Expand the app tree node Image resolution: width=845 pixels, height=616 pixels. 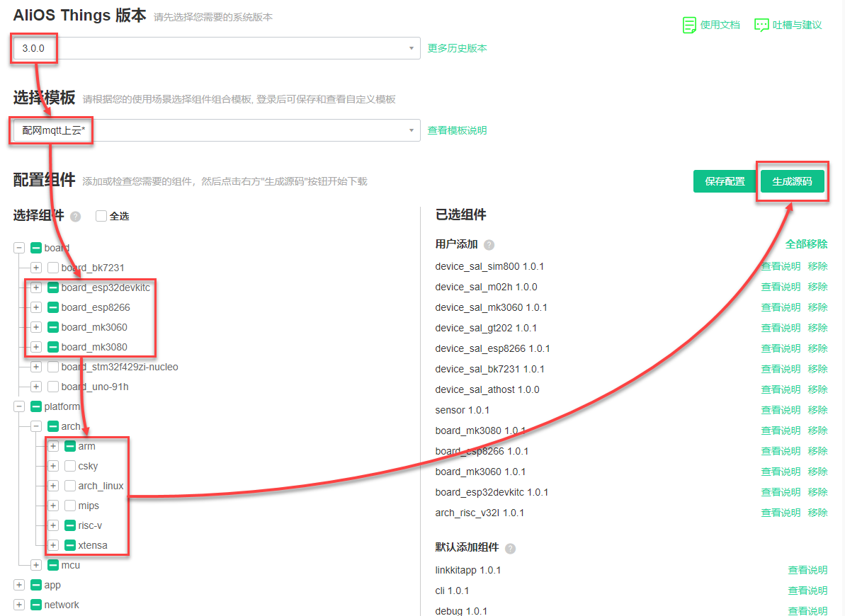[x=19, y=586]
